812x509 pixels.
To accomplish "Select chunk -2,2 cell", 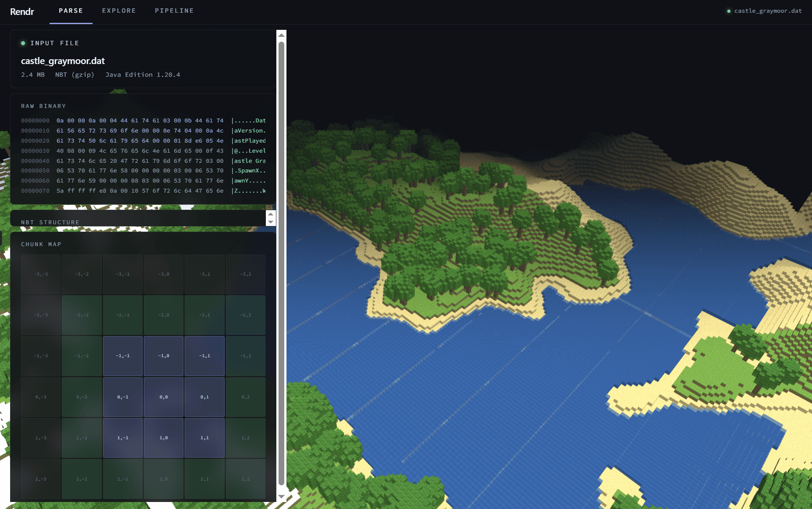I will pyautogui.click(x=246, y=315).
